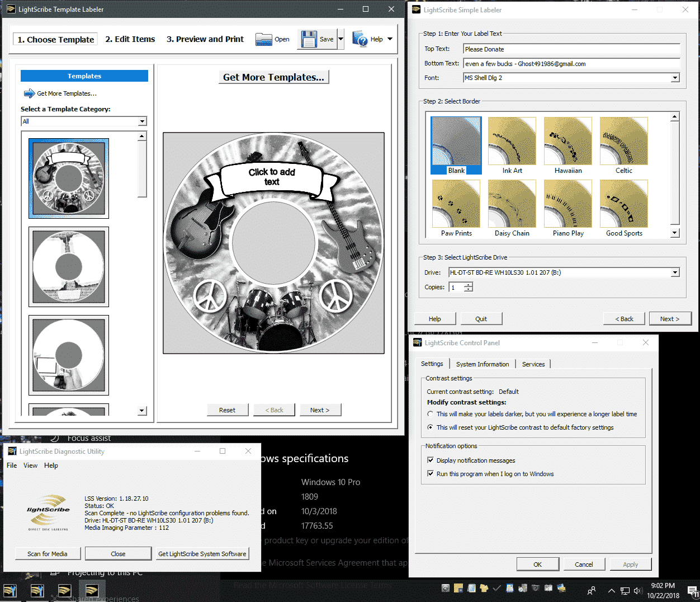
Task: Click the Get More Templates arrow icon
Action: [x=29, y=93]
